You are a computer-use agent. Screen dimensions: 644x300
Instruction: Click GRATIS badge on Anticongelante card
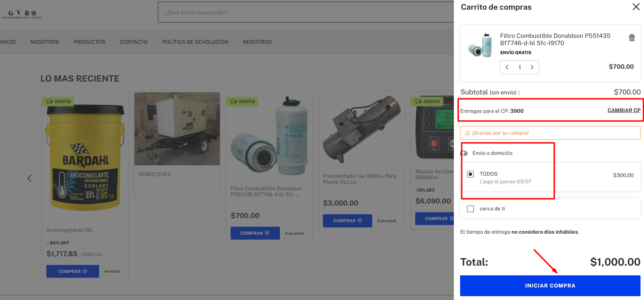tap(58, 101)
